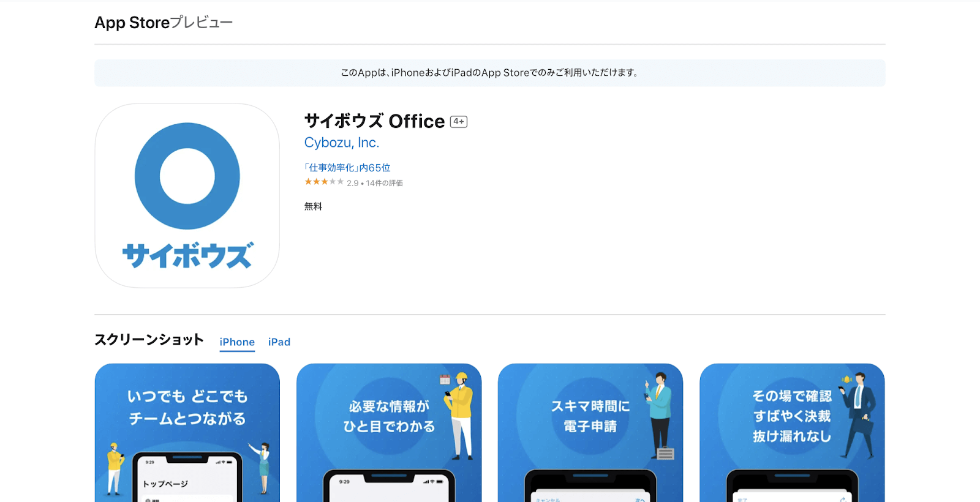
Task: Open the Cybozu, Inc. developer link
Action: (342, 143)
